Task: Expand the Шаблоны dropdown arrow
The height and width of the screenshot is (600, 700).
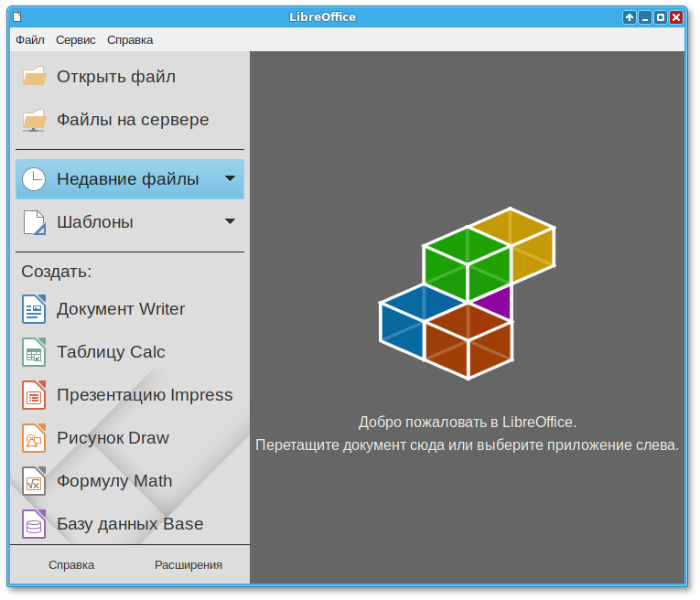Action: coord(230,221)
